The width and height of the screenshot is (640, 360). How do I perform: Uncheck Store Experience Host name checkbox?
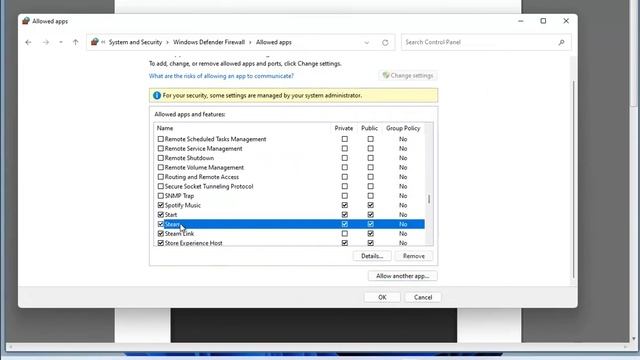(161, 243)
